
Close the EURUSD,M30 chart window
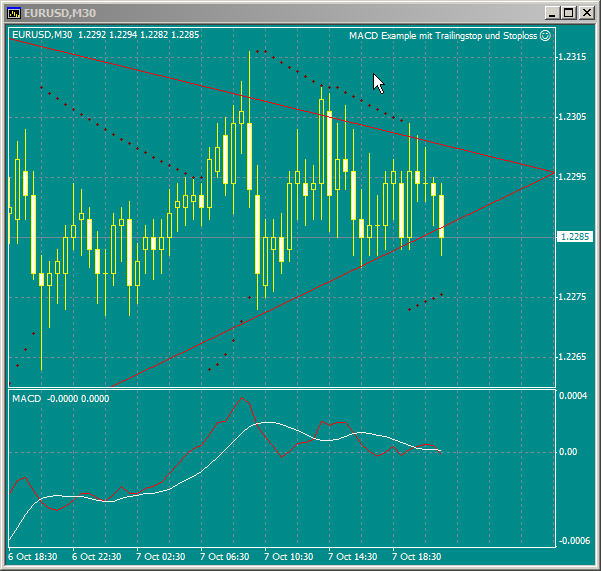[x=585, y=13]
